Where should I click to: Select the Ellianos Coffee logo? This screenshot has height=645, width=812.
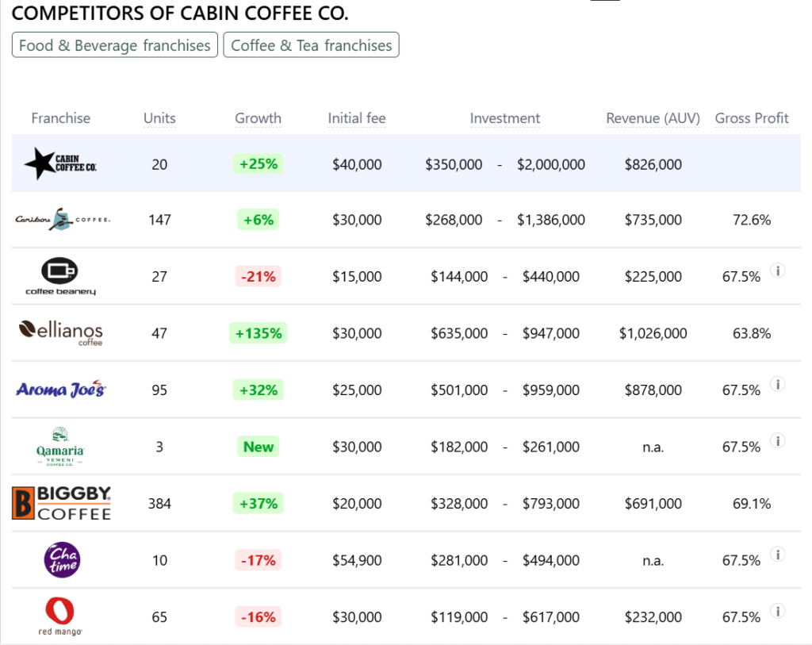pyautogui.click(x=60, y=333)
